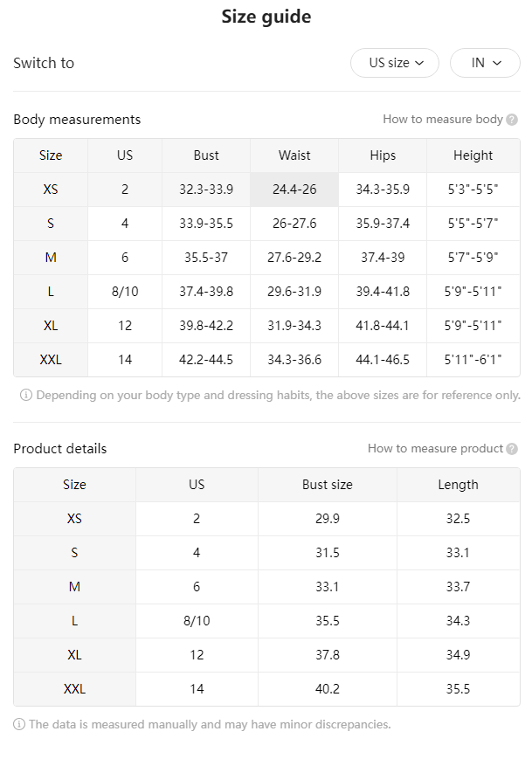Click the help icon beside How to measure body
The image size is (532, 759).
tap(512, 120)
